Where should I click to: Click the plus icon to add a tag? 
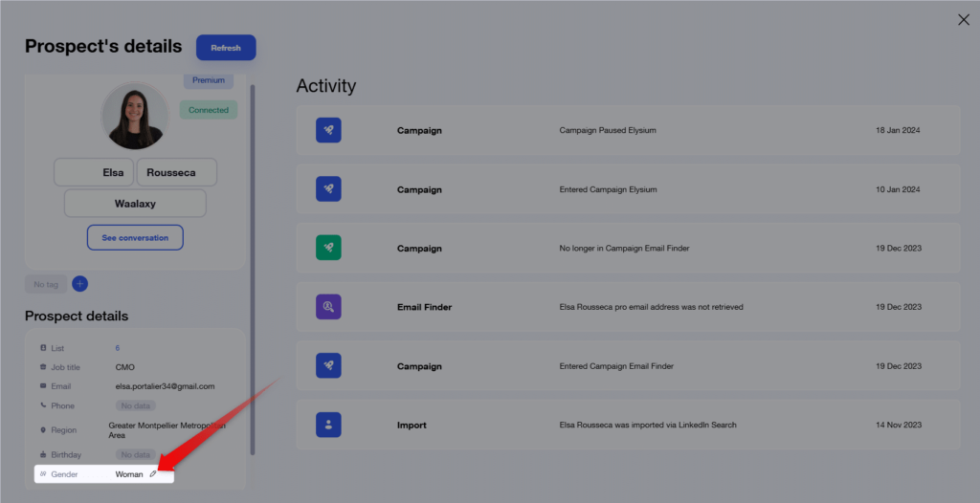click(80, 284)
